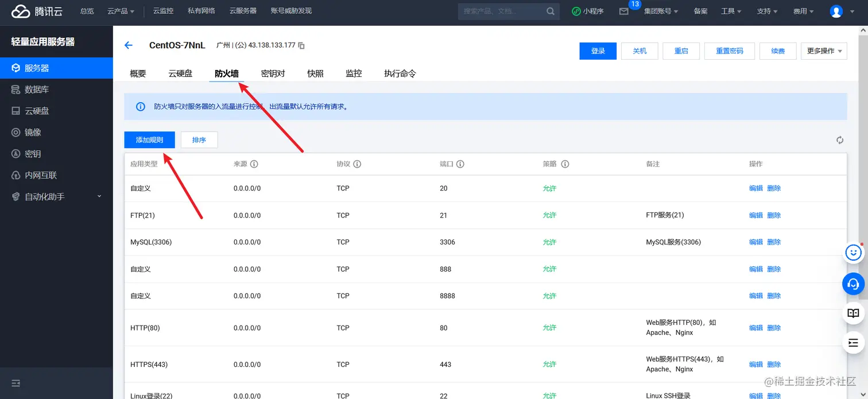Image resolution: width=868 pixels, height=399 pixels.
Task: Delete the FTP(21) rule
Action: 774,215
